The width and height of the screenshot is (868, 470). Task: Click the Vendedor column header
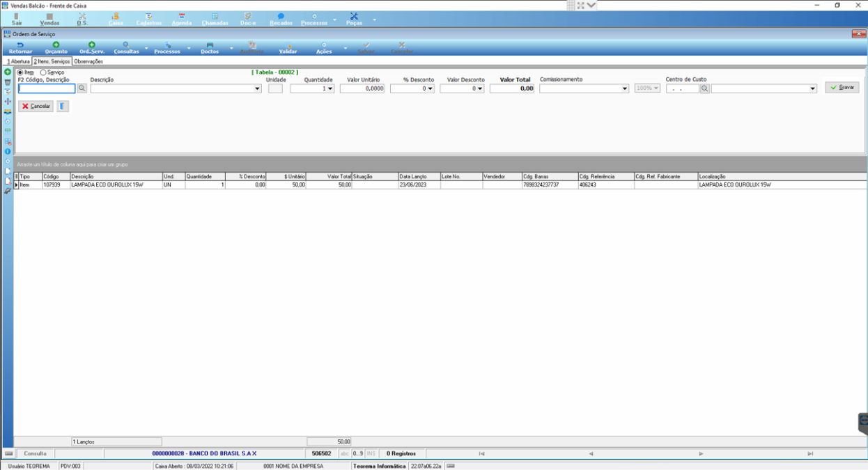(x=502, y=177)
